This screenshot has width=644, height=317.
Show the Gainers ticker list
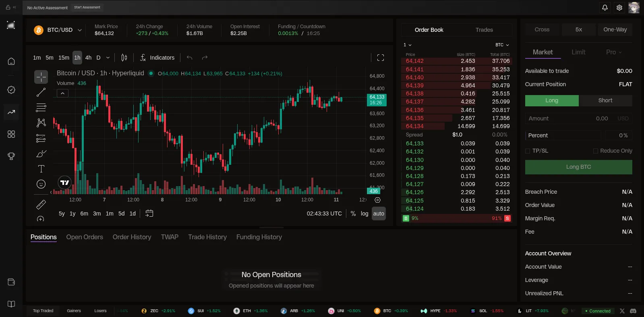(x=74, y=311)
